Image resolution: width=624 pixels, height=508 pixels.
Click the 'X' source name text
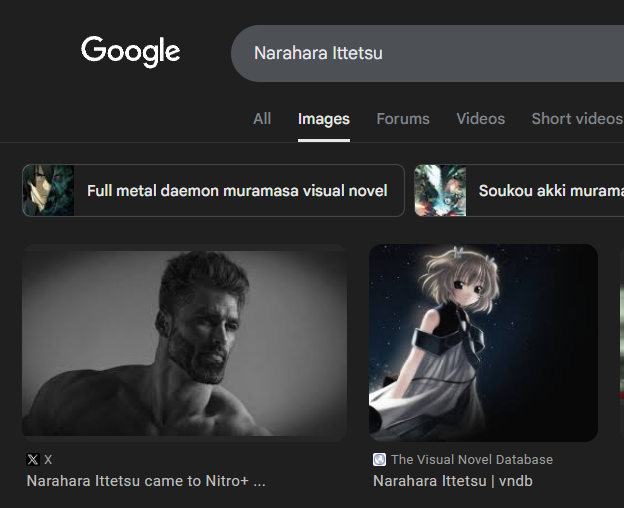point(48,460)
